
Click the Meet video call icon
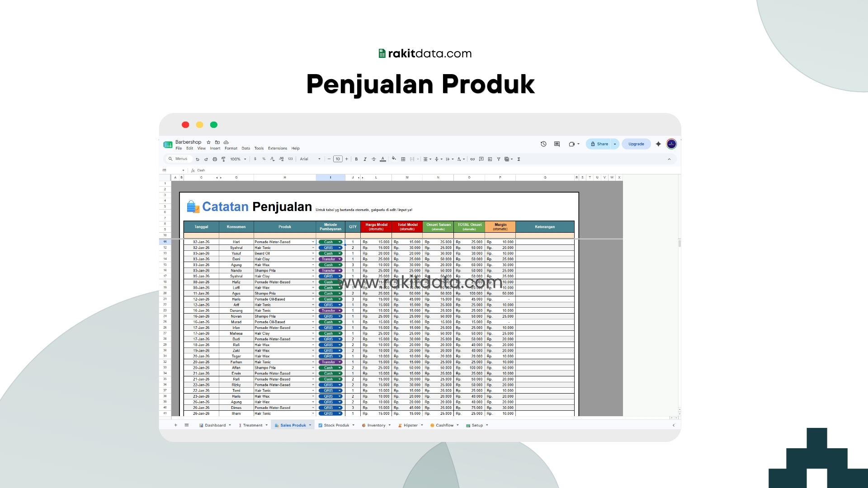tap(572, 144)
